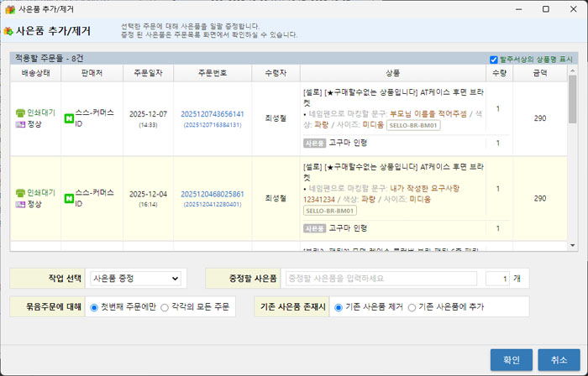The width and height of the screenshot is (588, 376).
Task: Click the printer icon in the 2025-12-04 order row
Action: 20,193
